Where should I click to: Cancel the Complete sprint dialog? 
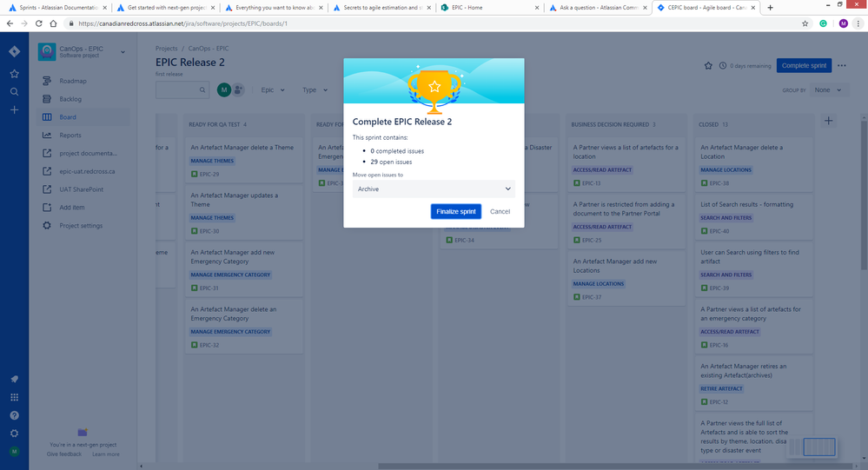click(x=500, y=211)
